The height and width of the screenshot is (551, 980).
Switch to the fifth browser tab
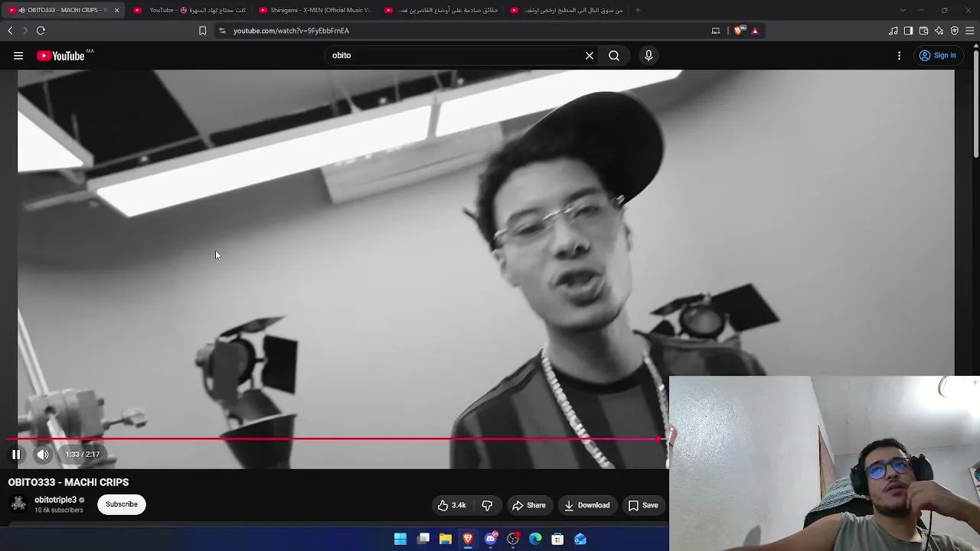[566, 10]
